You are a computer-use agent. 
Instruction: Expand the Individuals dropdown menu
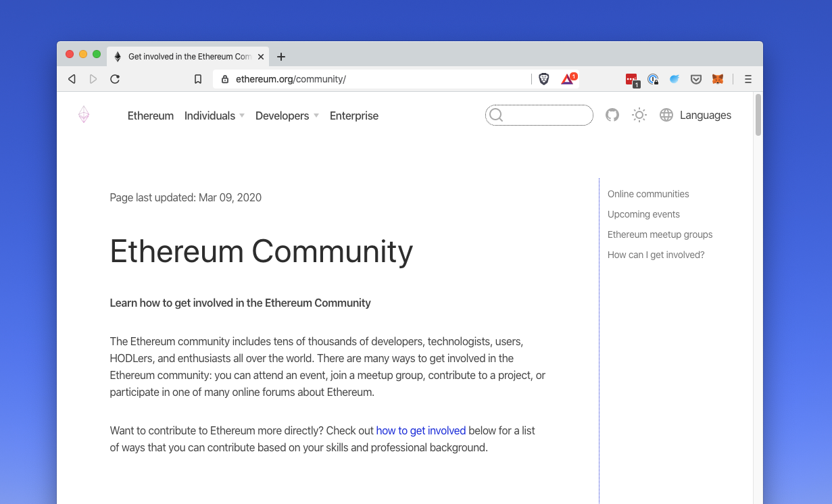click(214, 116)
